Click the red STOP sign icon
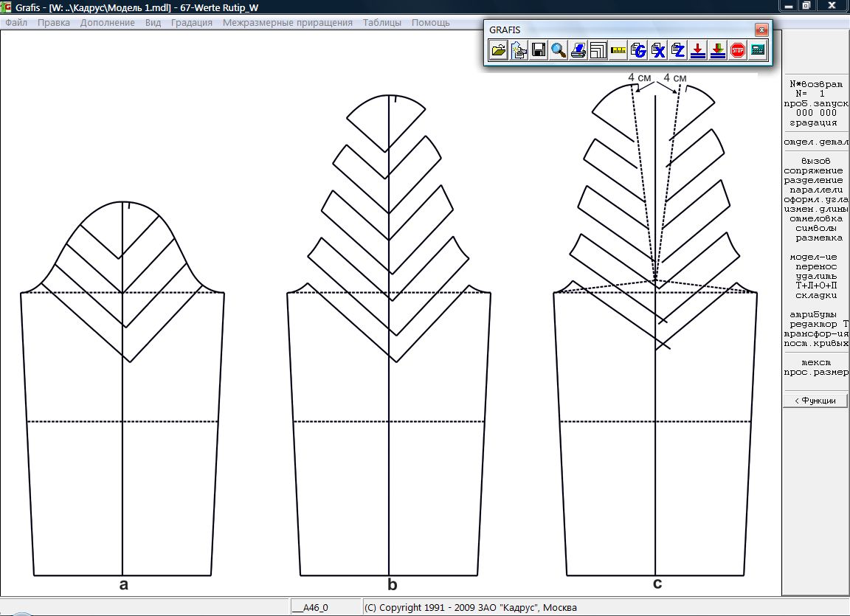The width and height of the screenshot is (850, 616). [x=738, y=51]
